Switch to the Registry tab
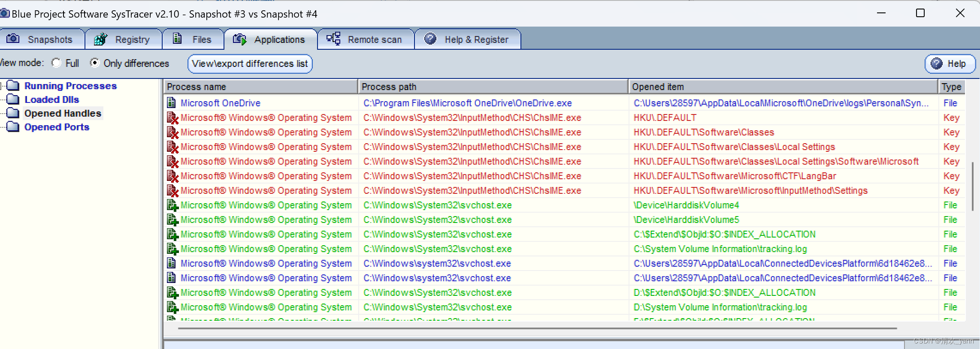 point(124,39)
